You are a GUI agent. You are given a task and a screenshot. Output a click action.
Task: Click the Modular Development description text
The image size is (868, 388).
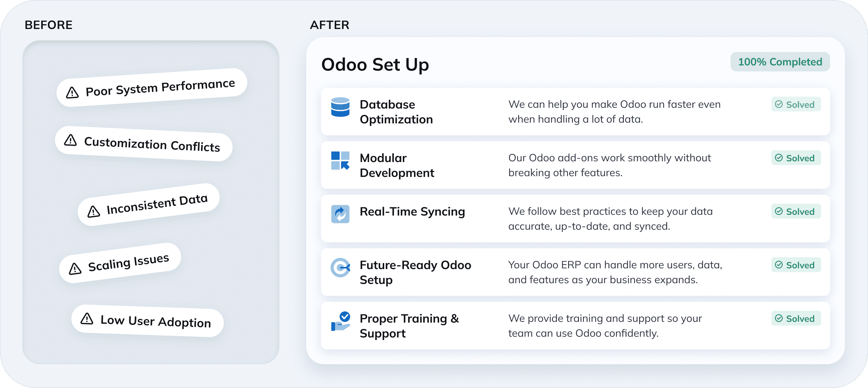[x=609, y=165]
